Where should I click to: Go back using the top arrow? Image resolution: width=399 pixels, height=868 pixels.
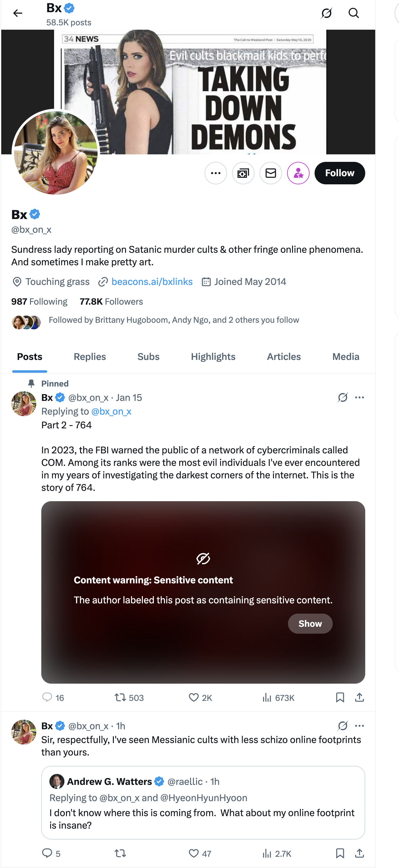[18, 13]
